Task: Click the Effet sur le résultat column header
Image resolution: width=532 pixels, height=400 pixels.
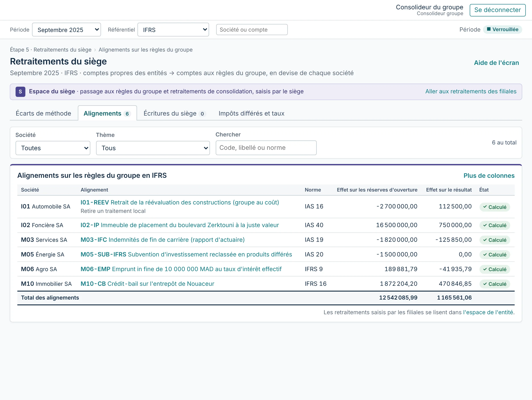Action: 449,190
